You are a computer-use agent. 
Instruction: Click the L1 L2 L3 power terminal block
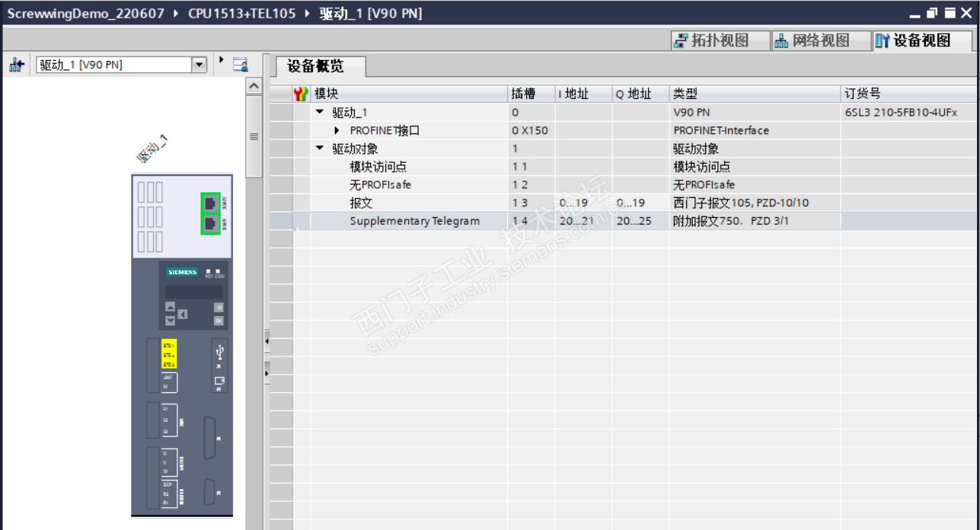(x=169, y=420)
